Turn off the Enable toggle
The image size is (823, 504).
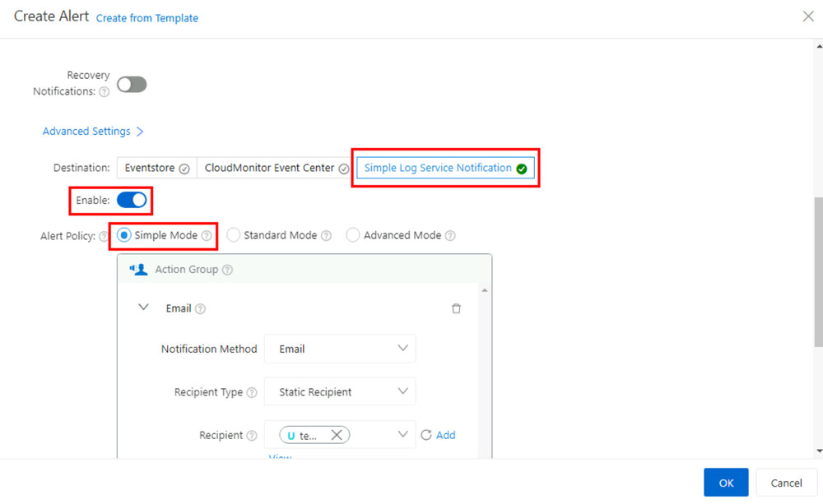click(130, 200)
